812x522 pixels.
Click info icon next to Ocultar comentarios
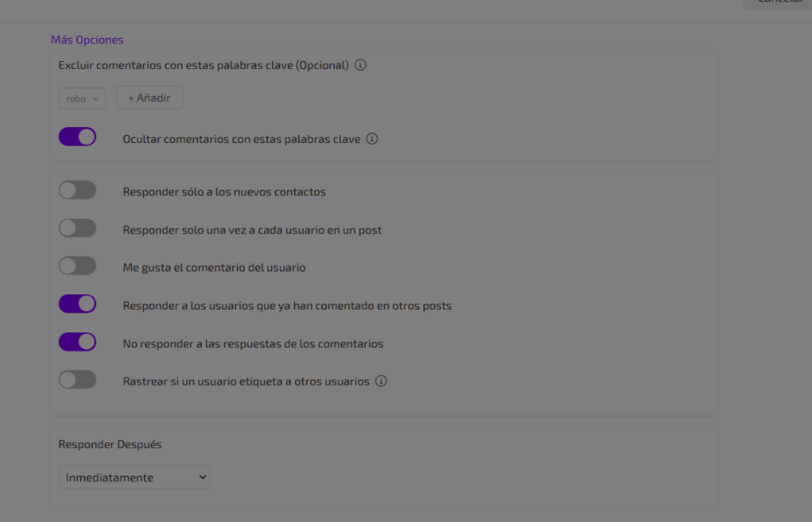(x=372, y=139)
